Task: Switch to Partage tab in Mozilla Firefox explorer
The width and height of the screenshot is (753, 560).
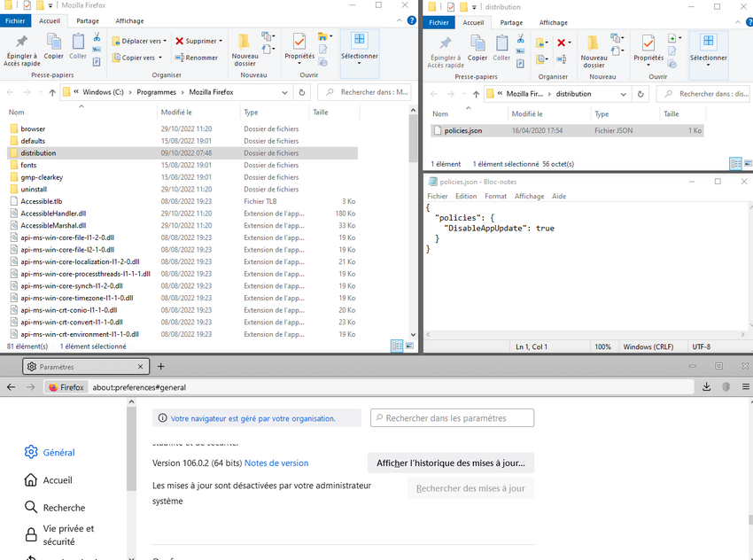Action: [88, 20]
